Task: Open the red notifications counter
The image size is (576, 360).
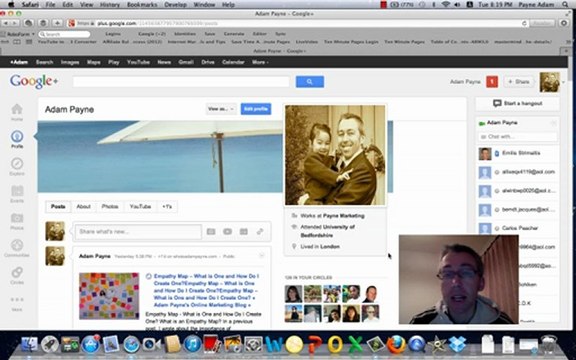Action: 492,82
